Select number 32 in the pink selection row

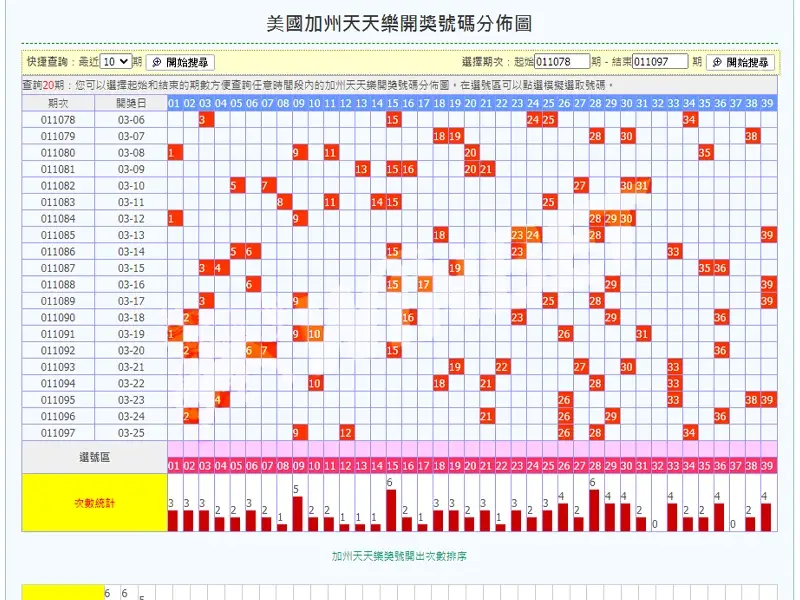pos(658,466)
